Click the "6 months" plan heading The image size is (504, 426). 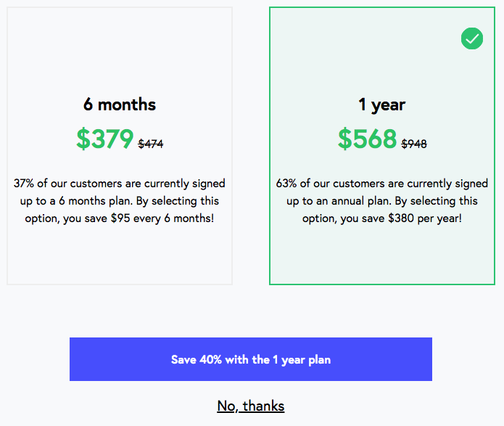(120, 105)
